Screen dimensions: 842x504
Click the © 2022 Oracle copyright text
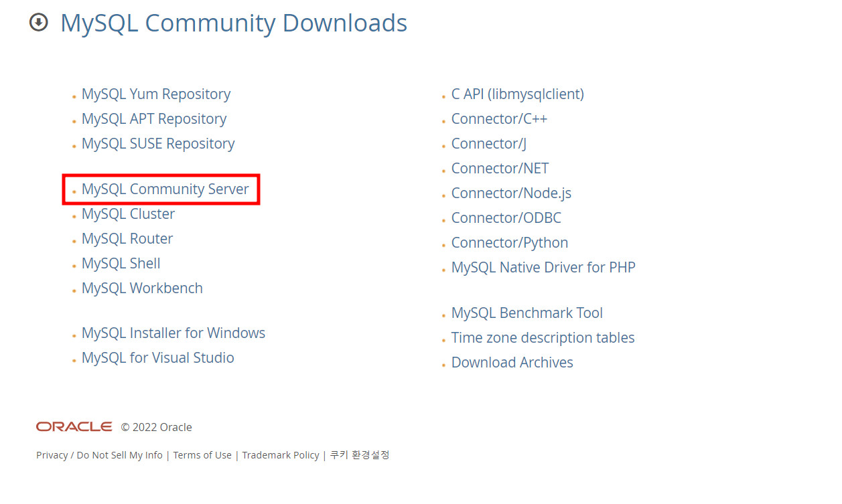click(157, 427)
